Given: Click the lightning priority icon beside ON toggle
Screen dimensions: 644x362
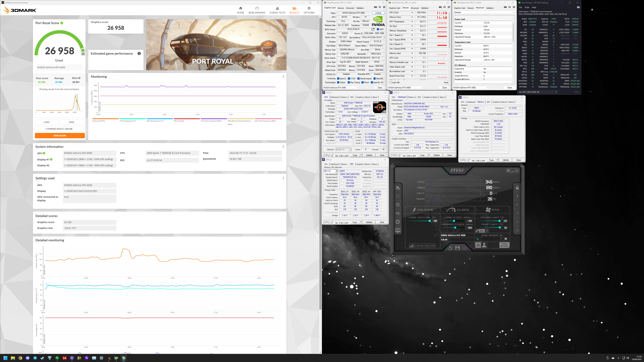Looking at the screenshot, I should coord(487,231).
